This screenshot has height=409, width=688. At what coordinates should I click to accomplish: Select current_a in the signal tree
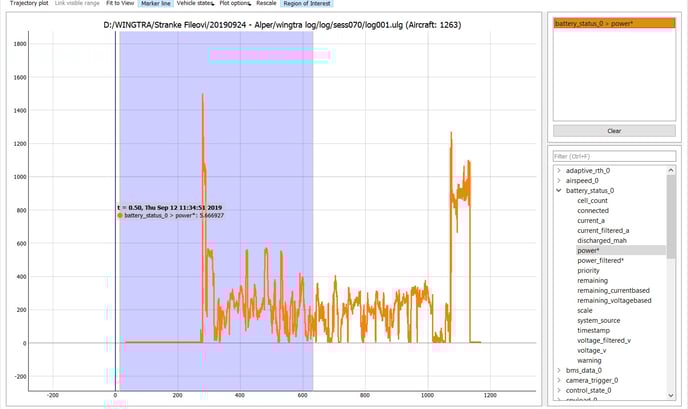pos(591,221)
